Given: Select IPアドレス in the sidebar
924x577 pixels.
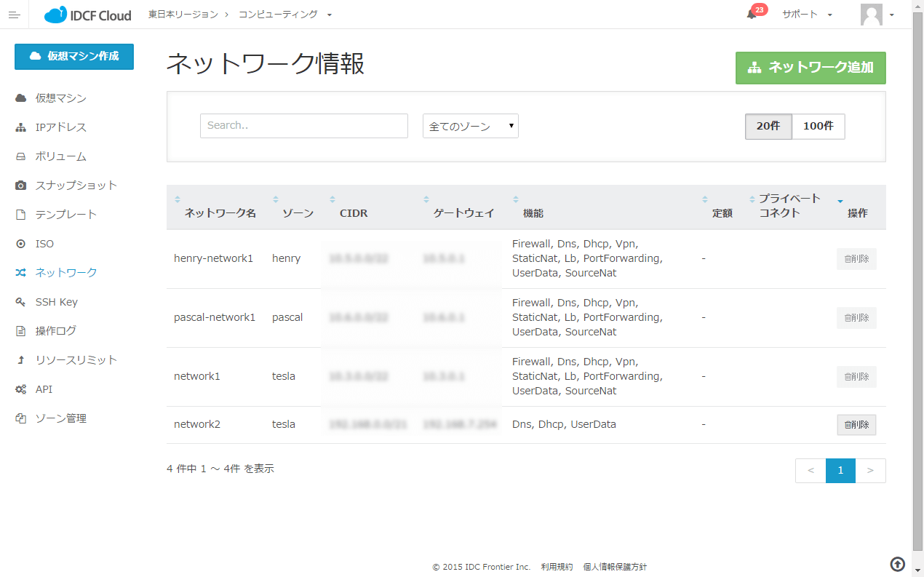Looking at the screenshot, I should (60, 127).
